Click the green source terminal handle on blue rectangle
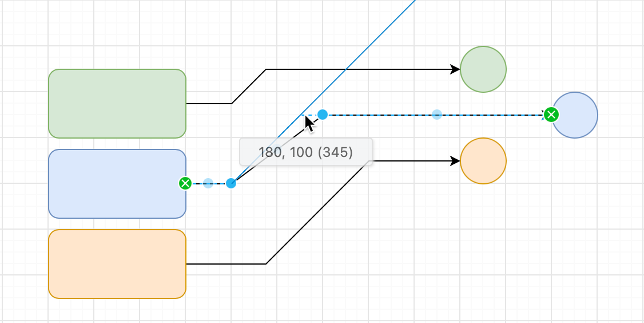Image resolution: width=644 pixels, height=323 pixels. click(185, 183)
